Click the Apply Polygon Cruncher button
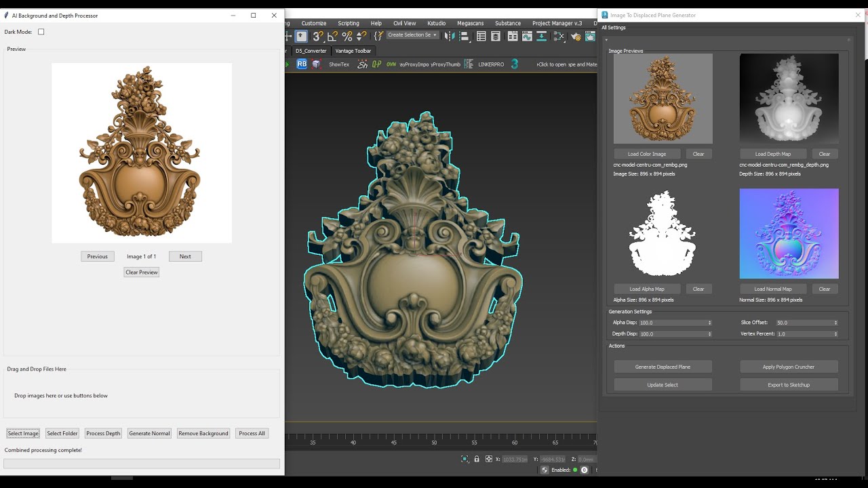868x488 pixels. 789,367
